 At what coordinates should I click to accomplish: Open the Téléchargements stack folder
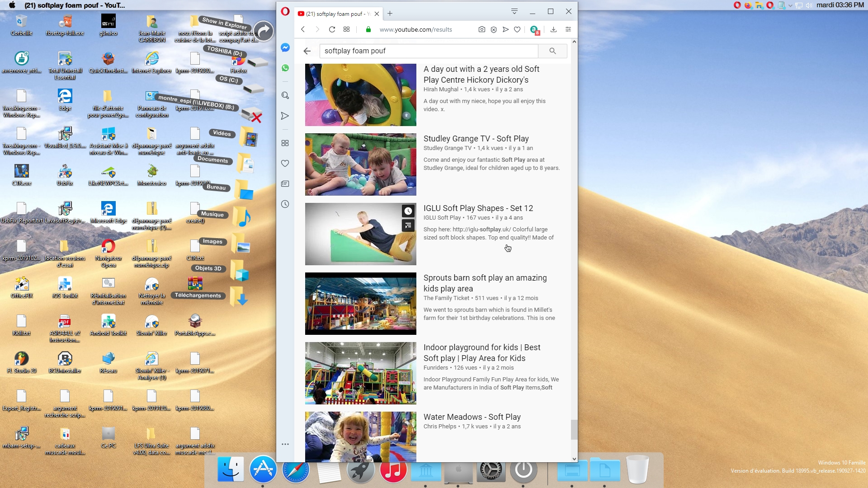pyautogui.click(x=239, y=296)
